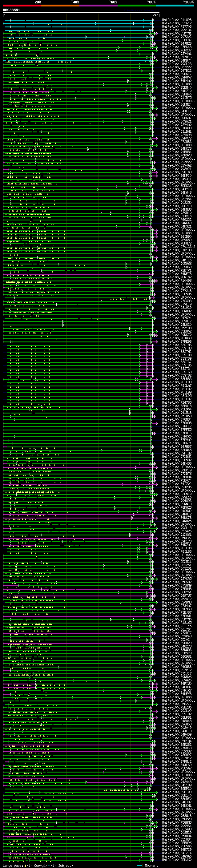Click the cyan ~100% identity legend segment

175,6
